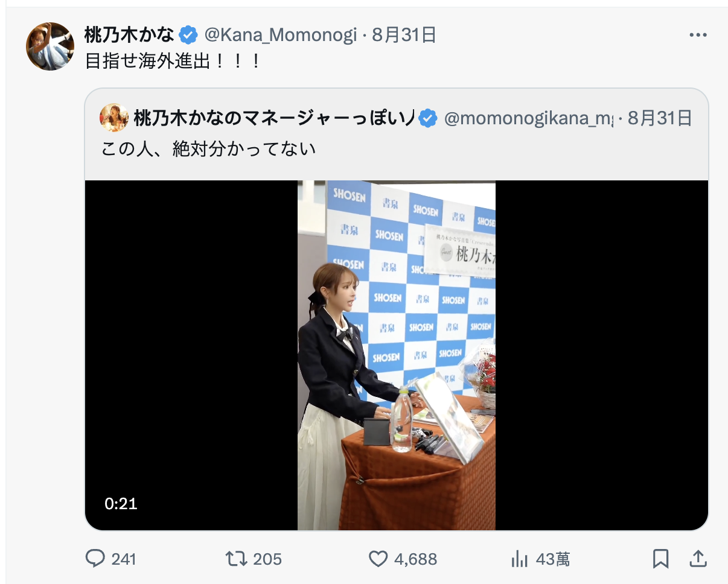Toggle the bookmark icon on this tweet
This screenshot has width=728, height=584.
coord(661,559)
